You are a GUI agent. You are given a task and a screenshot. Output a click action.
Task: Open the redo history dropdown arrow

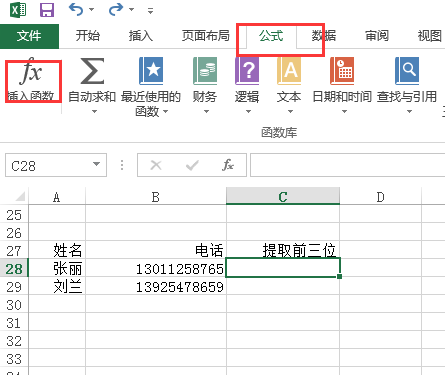pyautogui.click(x=131, y=10)
